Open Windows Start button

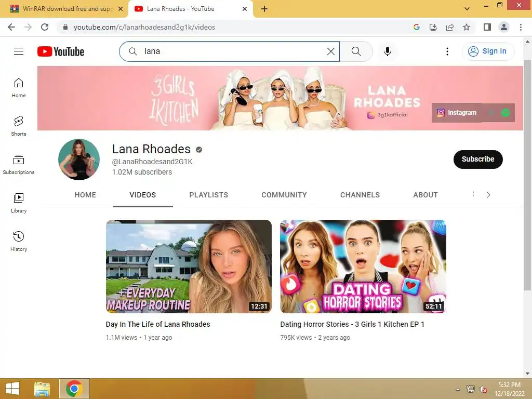click(12, 389)
